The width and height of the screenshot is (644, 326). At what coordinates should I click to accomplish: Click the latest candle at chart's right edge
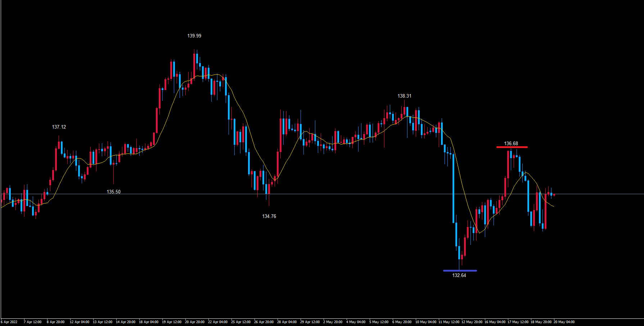coord(554,195)
